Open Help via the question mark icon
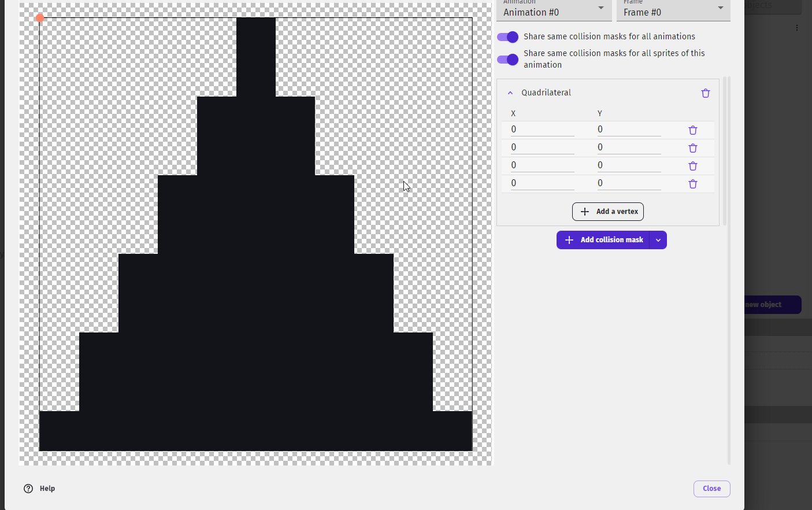The height and width of the screenshot is (510, 812). 28,488
